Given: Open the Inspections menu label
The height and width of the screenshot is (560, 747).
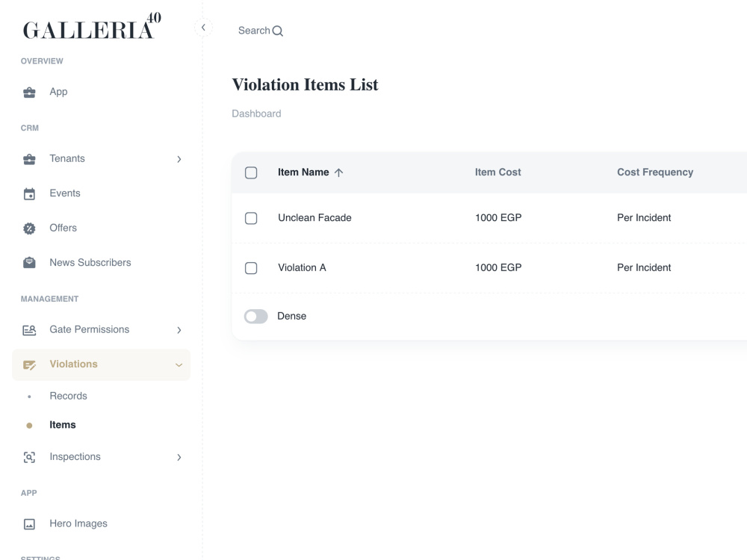Looking at the screenshot, I should tap(75, 457).
